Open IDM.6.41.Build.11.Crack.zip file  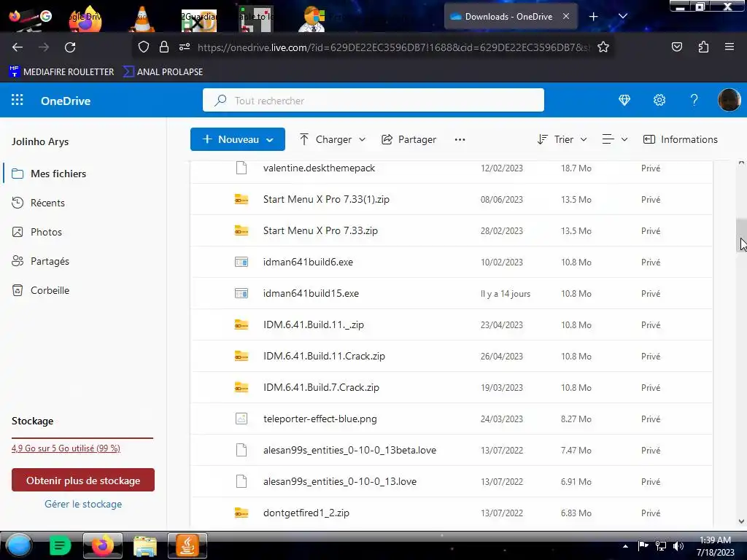[x=324, y=356]
